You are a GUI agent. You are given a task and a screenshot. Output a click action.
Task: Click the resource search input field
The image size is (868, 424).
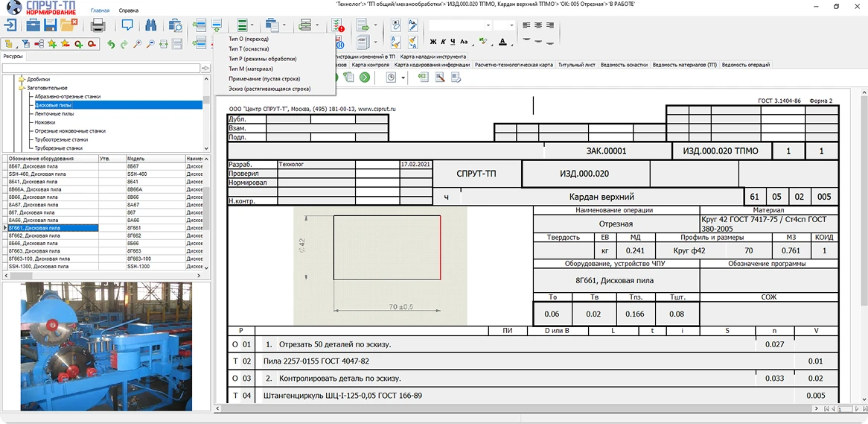point(100,68)
